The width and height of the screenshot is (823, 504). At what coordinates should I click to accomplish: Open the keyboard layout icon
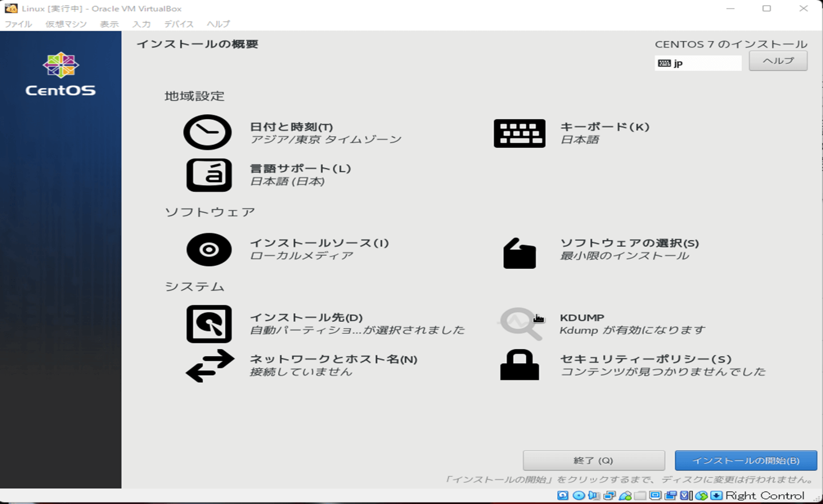coord(519,133)
